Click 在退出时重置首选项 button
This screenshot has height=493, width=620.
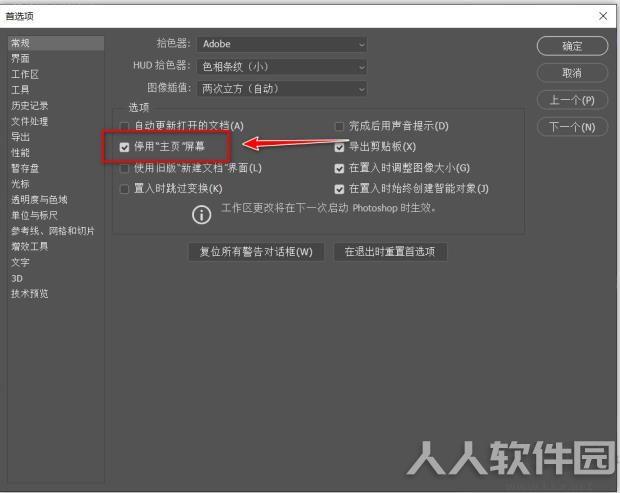390,252
